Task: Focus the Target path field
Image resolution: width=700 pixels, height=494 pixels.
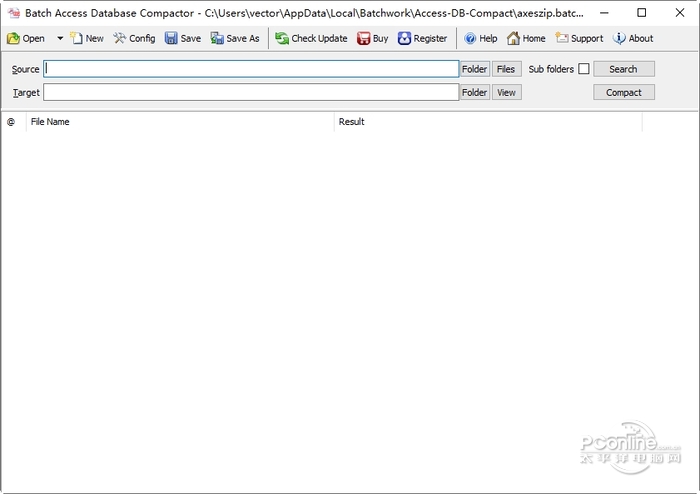Action: 251,92
